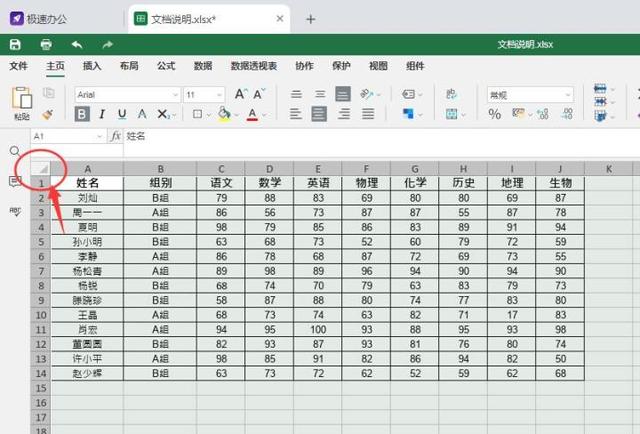Click the Save icon in green toolbar
The height and width of the screenshot is (434, 640).
15,45
